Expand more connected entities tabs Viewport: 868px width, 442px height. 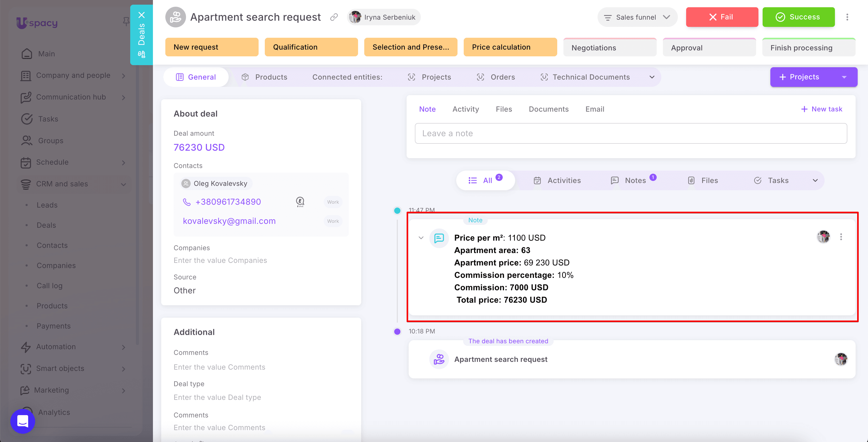pyautogui.click(x=652, y=77)
